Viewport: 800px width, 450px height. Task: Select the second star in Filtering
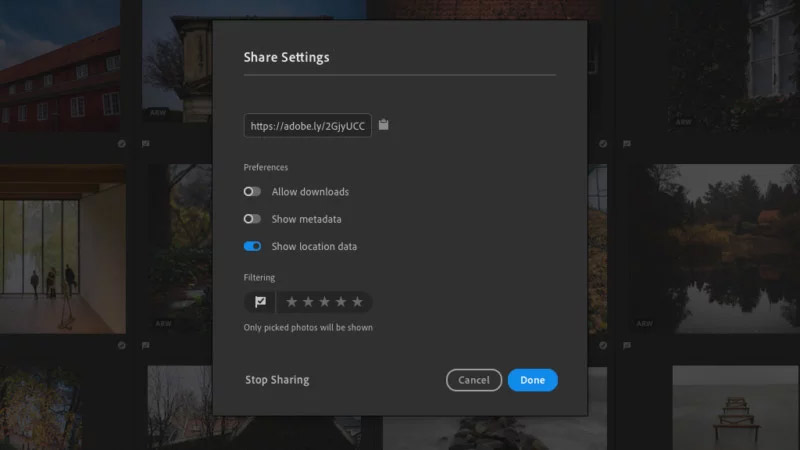tap(308, 302)
